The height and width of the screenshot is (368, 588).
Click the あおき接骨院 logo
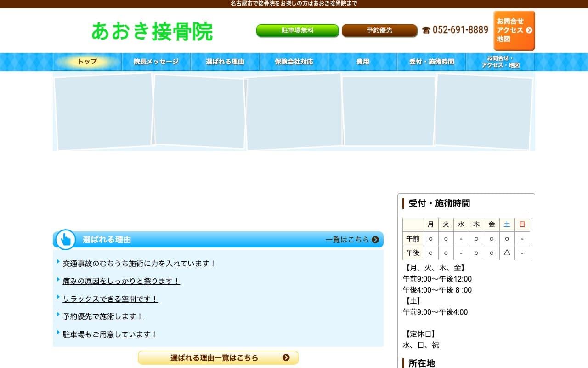coord(152,31)
